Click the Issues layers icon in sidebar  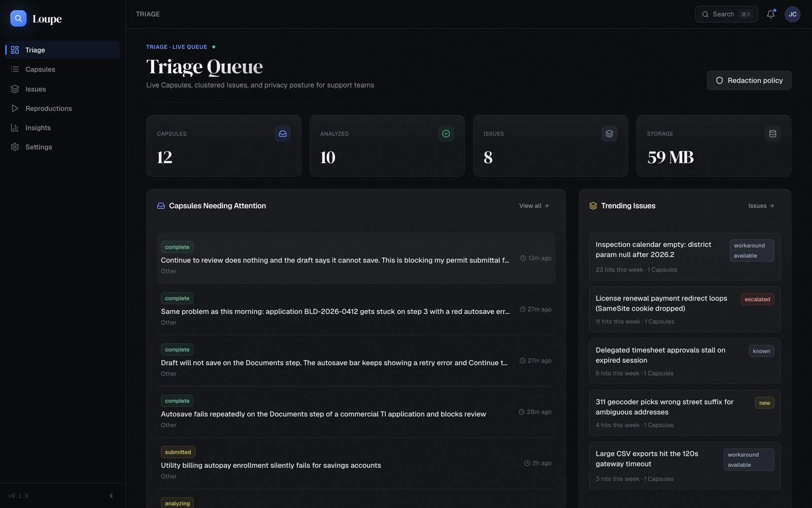point(15,89)
